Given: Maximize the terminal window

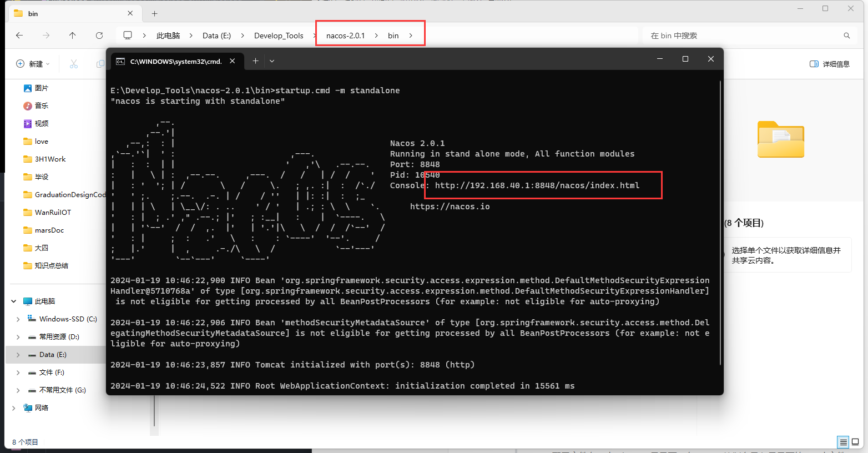Looking at the screenshot, I should point(685,59).
